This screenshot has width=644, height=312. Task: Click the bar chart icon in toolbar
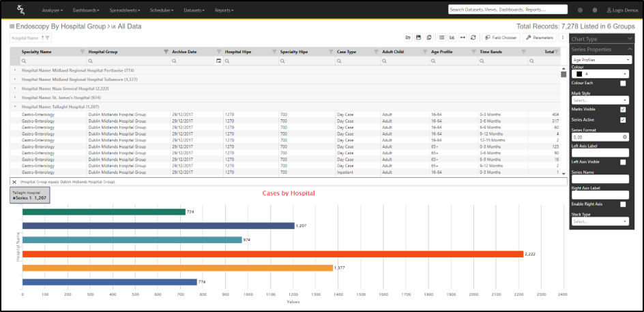point(451,37)
